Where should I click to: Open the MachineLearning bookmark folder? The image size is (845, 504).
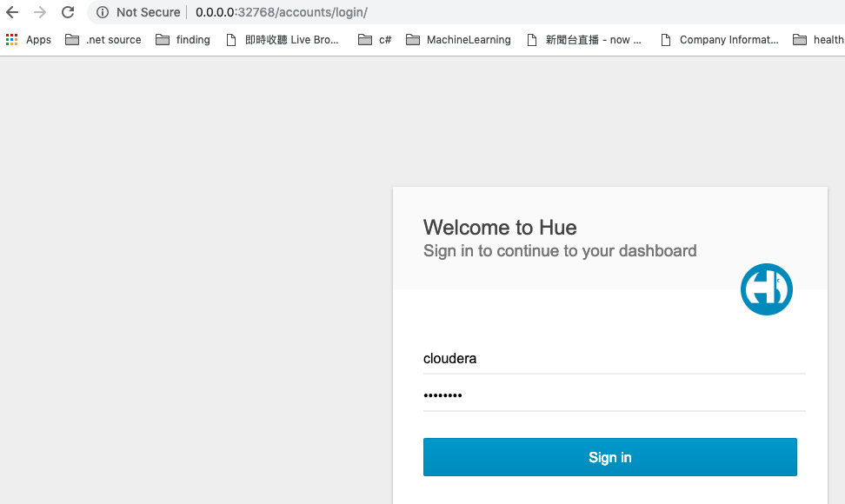[458, 40]
